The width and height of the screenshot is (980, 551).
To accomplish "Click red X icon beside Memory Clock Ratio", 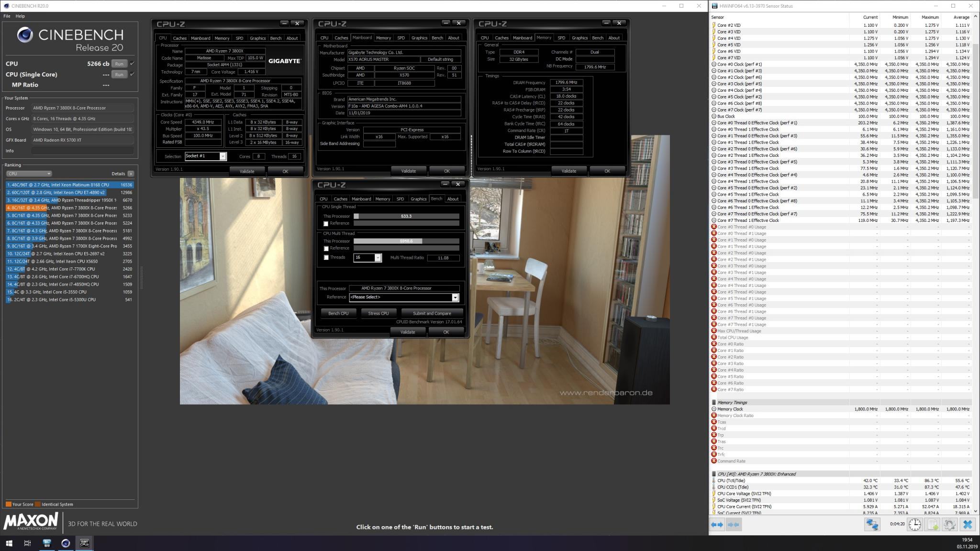I will 714,416.
